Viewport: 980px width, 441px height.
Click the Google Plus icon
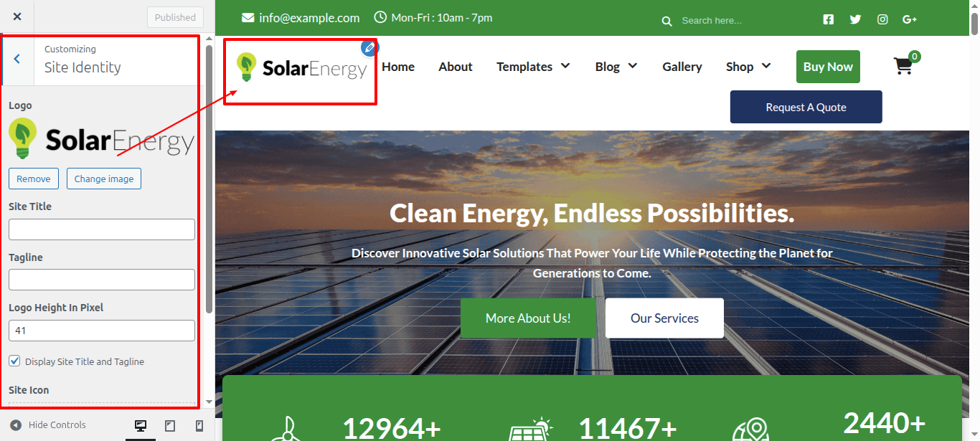910,20
